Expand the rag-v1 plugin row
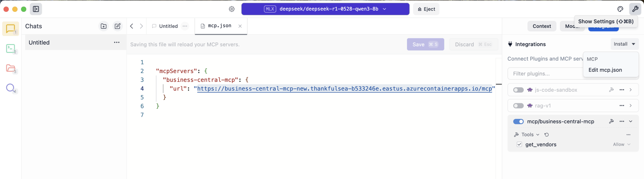The image size is (644, 179). (x=631, y=106)
